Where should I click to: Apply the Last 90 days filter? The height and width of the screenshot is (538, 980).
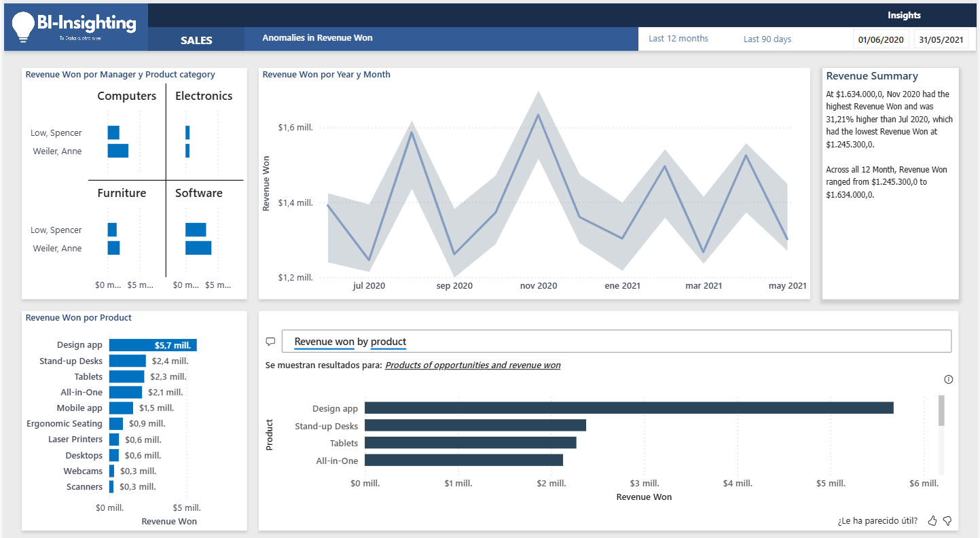pyautogui.click(x=767, y=39)
